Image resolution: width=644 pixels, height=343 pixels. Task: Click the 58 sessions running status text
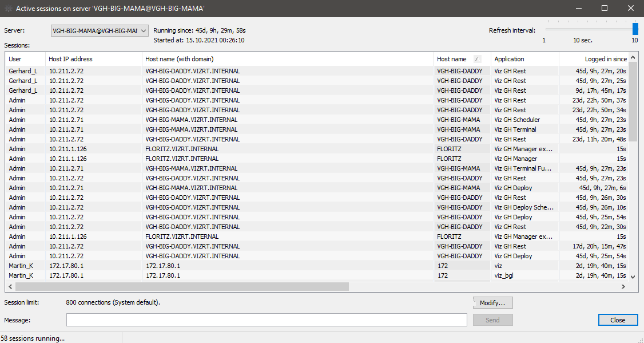(x=33, y=338)
